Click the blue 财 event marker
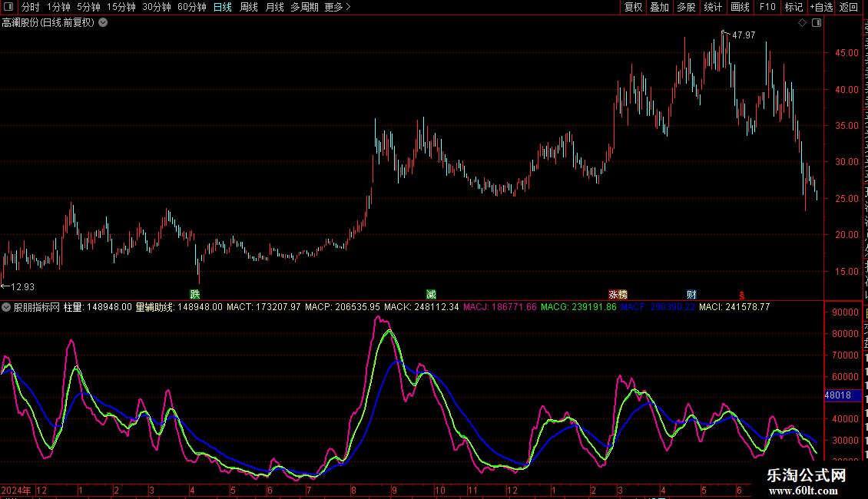This screenshot has width=868, height=499. tap(691, 294)
